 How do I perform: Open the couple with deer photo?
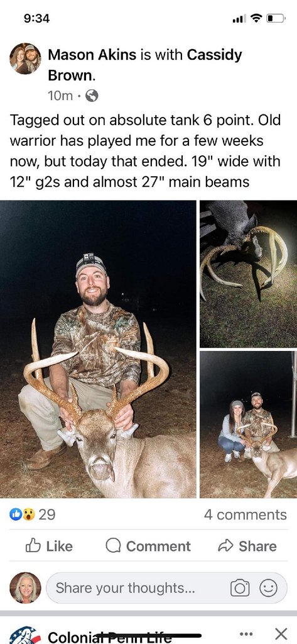[249, 425]
